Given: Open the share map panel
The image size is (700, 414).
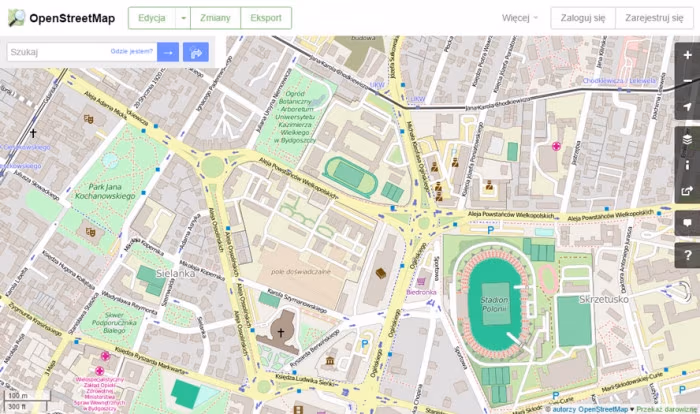Looking at the screenshot, I should point(687,191).
